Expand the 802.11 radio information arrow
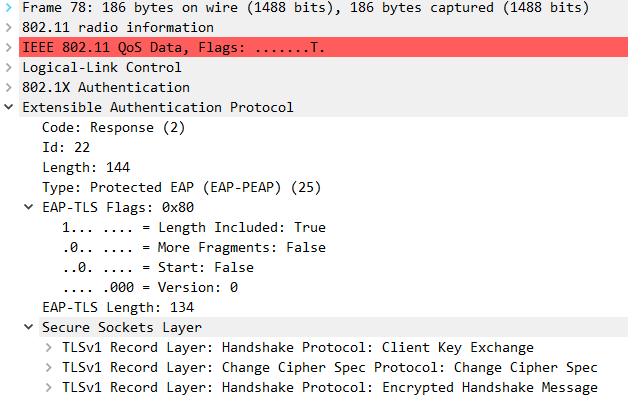This screenshot has height=404, width=628. pos(10,27)
